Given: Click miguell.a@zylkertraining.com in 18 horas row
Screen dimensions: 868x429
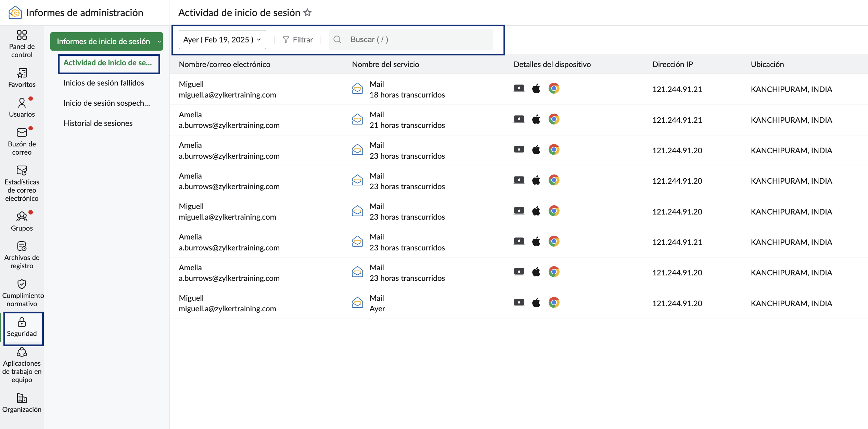Looking at the screenshot, I should (x=227, y=95).
